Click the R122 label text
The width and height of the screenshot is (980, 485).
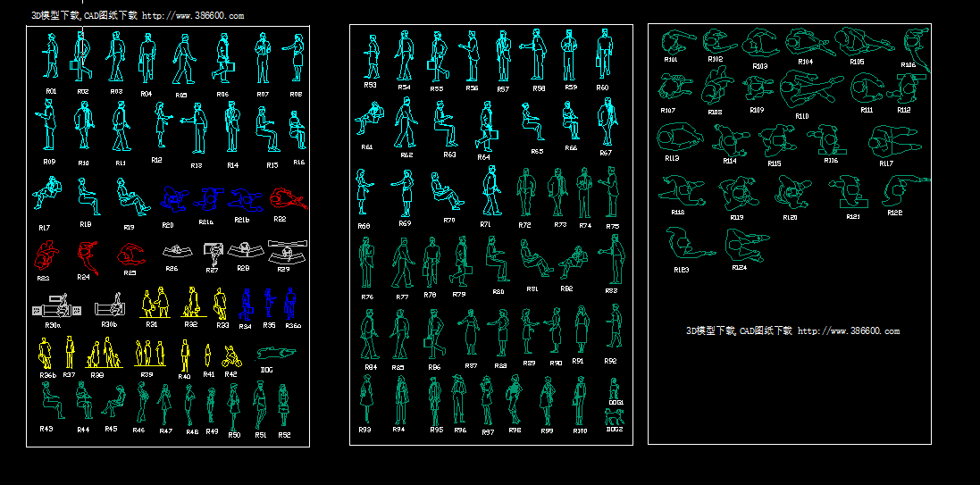pyautogui.click(x=895, y=213)
